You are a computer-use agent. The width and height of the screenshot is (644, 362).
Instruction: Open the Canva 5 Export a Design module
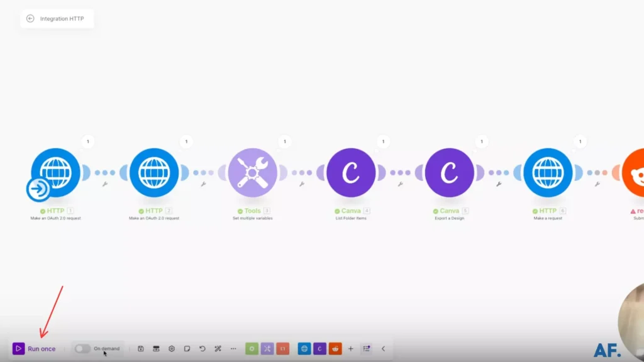[x=449, y=172]
